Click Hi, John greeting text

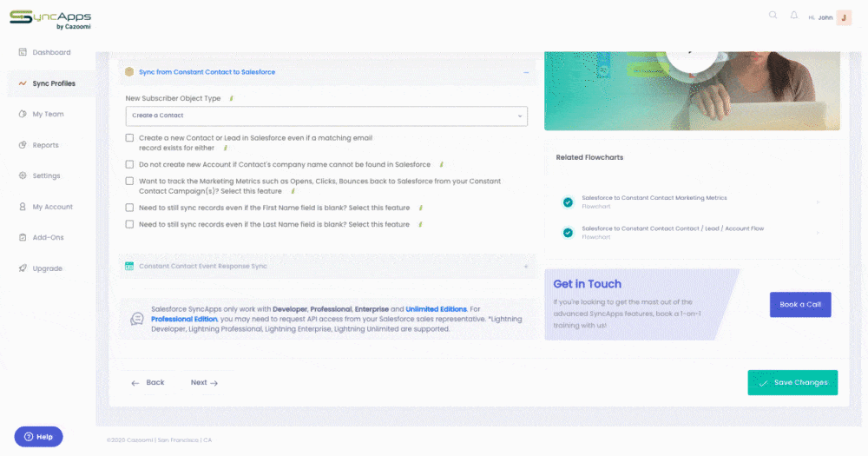point(820,17)
